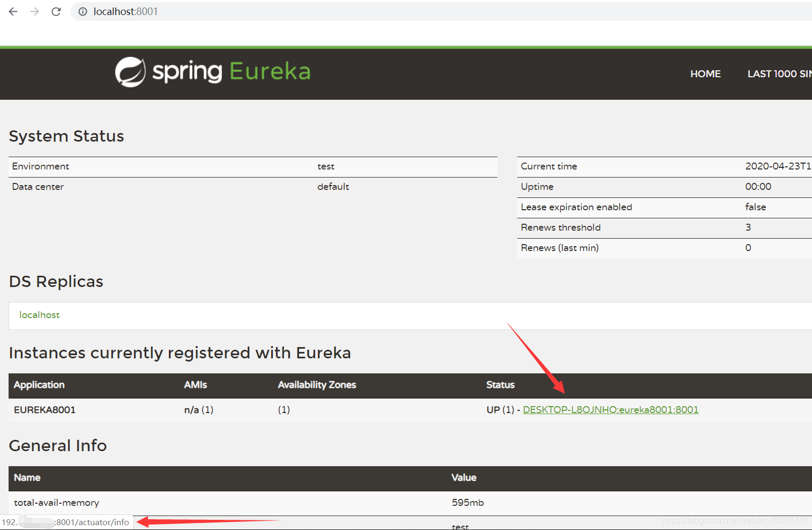
Task: Click the Spring Eureka logo
Action: coord(213,72)
